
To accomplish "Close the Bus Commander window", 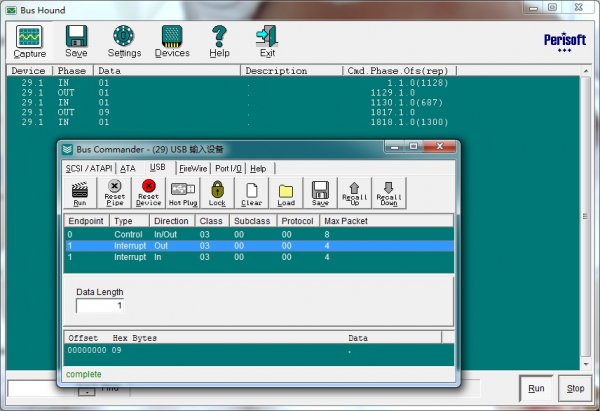I will [440, 146].
